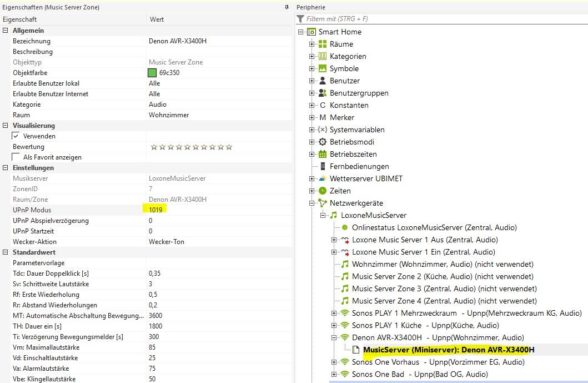Click the Netzwerkgeräte network icon

click(x=323, y=203)
